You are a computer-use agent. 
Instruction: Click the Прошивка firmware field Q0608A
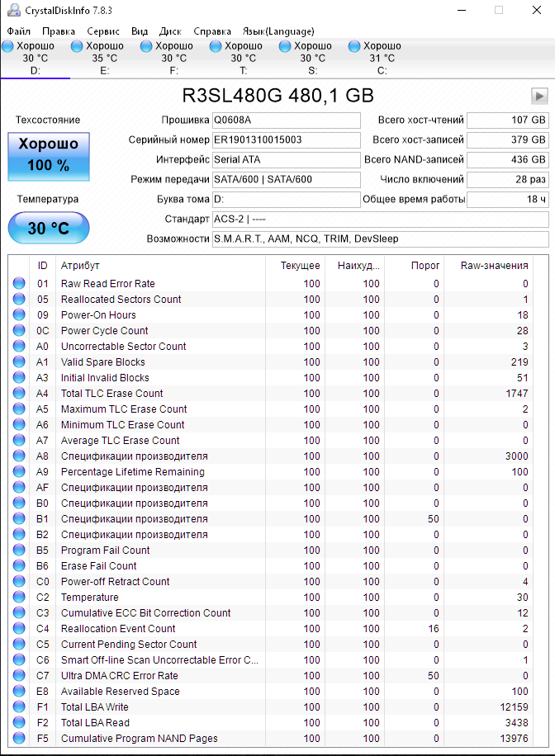[287, 120]
